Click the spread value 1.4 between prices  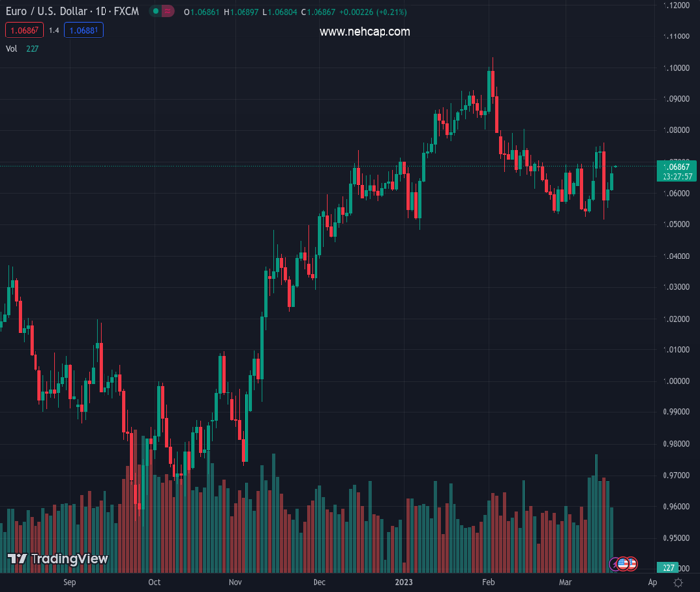[x=53, y=31]
